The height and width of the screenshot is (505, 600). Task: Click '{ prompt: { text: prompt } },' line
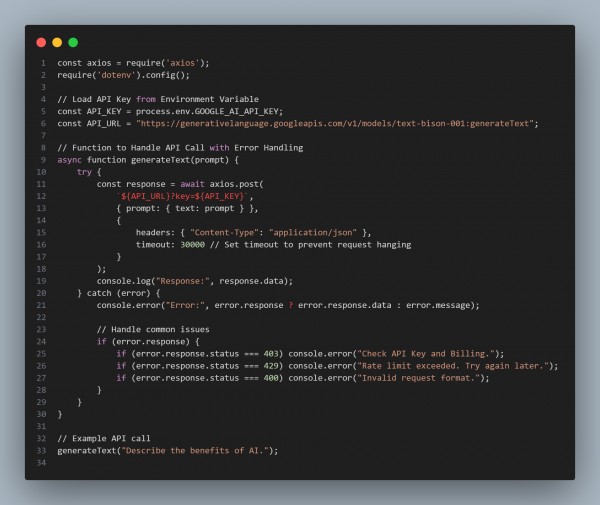[188, 209]
